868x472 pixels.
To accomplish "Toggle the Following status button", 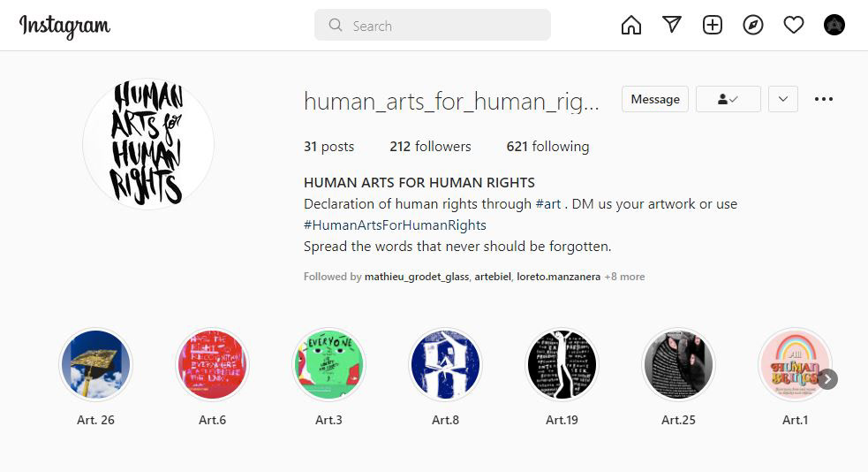I will 728,99.
